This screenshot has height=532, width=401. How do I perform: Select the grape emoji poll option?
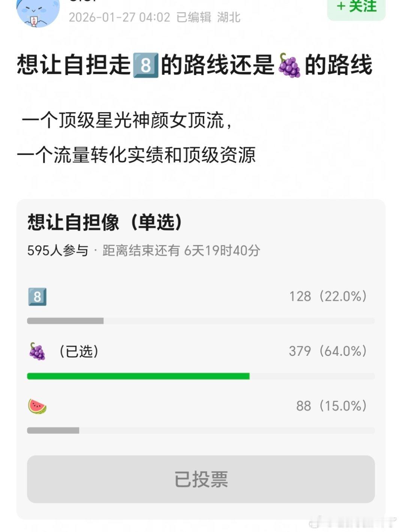[37, 352]
